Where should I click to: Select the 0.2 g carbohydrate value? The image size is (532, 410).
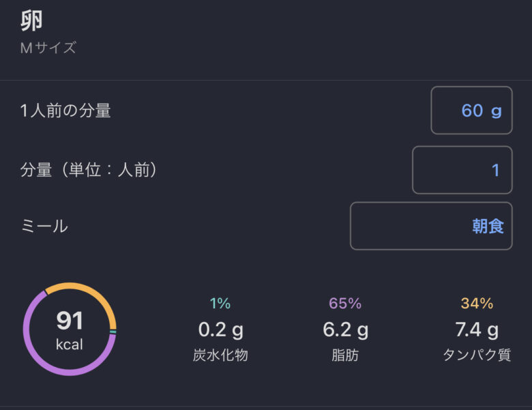pos(220,330)
